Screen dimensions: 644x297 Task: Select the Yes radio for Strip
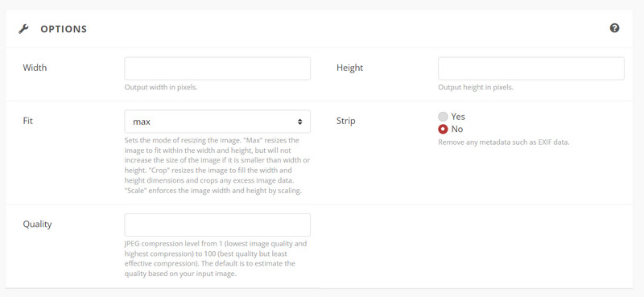(x=443, y=117)
